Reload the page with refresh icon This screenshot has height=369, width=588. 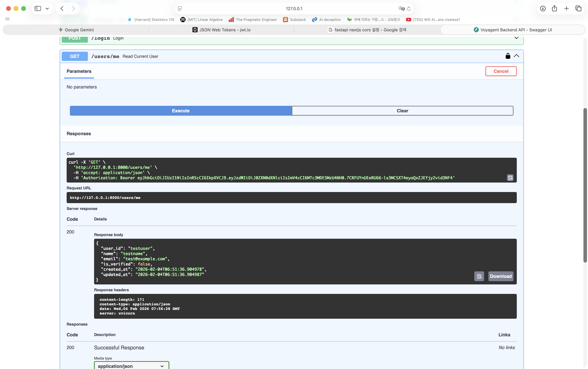[x=409, y=8]
